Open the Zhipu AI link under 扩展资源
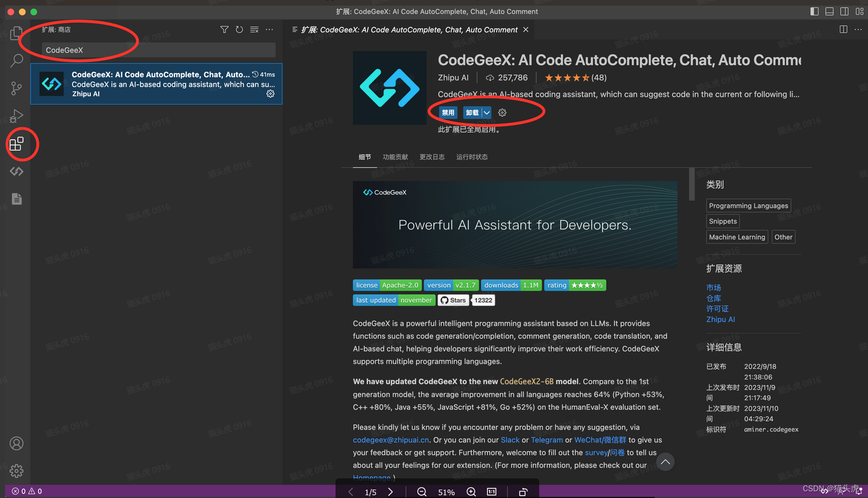Screen dimensions: 868x498 [x=720, y=319]
